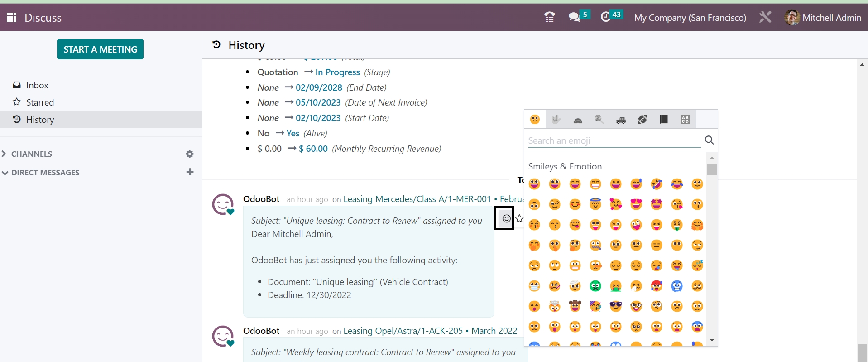The height and width of the screenshot is (362, 868).
Task: Click the emoji search magnifier icon
Action: coord(709,140)
